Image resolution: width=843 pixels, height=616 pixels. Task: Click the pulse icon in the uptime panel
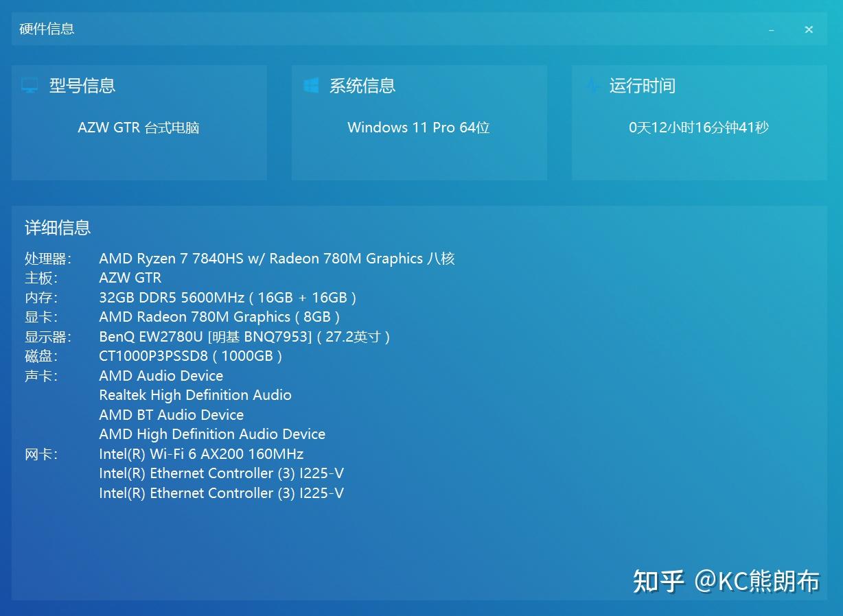coord(593,84)
